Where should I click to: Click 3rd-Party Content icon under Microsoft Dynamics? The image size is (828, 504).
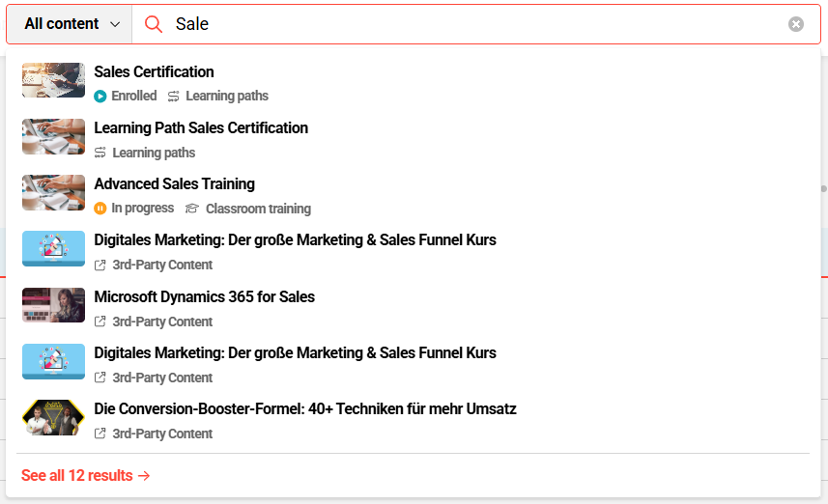[x=100, y=322]
